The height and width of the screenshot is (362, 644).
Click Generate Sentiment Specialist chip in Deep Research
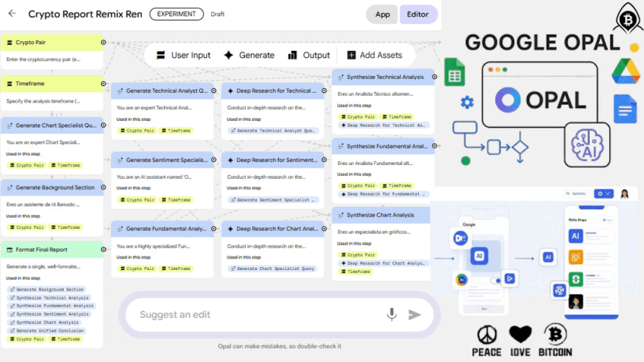pos(273,200)
